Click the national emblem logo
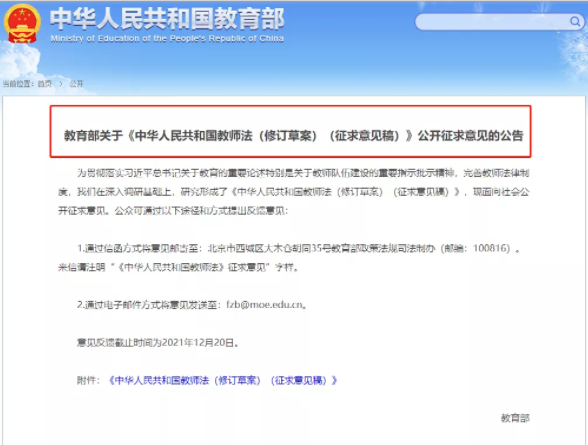588x445 pixels. point(22,23)
